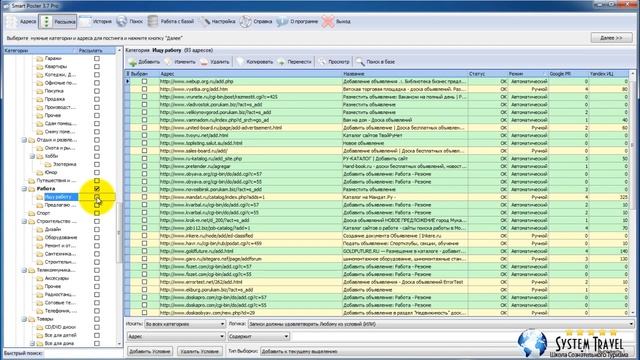
Task: Tick the Спорт category checkbox
Action: [97, 213]
